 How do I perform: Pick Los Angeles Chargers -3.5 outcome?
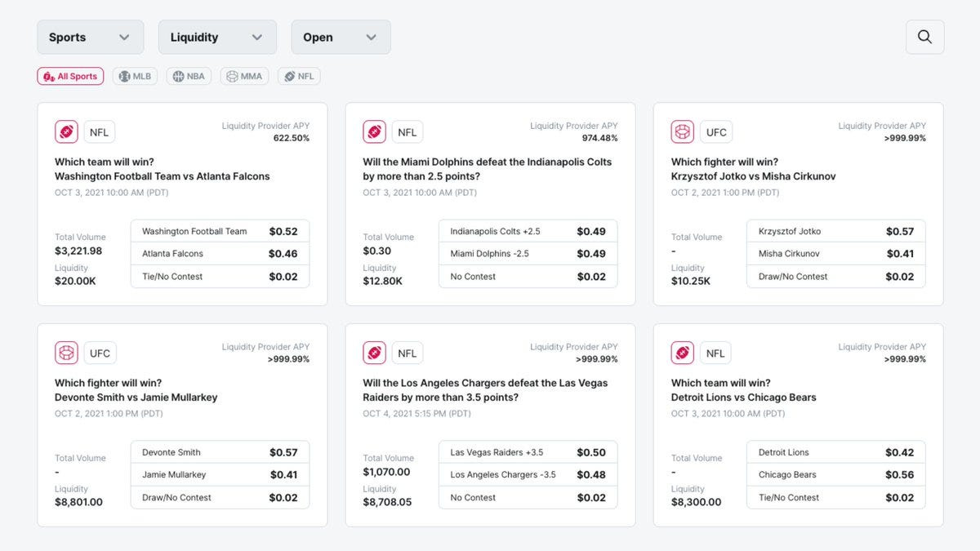[x=528, y=475]
